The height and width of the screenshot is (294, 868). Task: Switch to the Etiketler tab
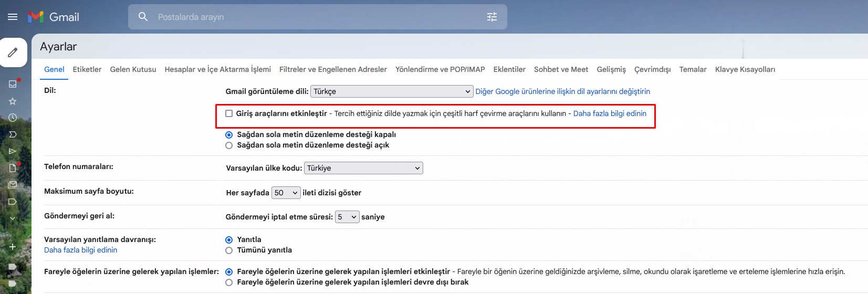click(87, 69)
